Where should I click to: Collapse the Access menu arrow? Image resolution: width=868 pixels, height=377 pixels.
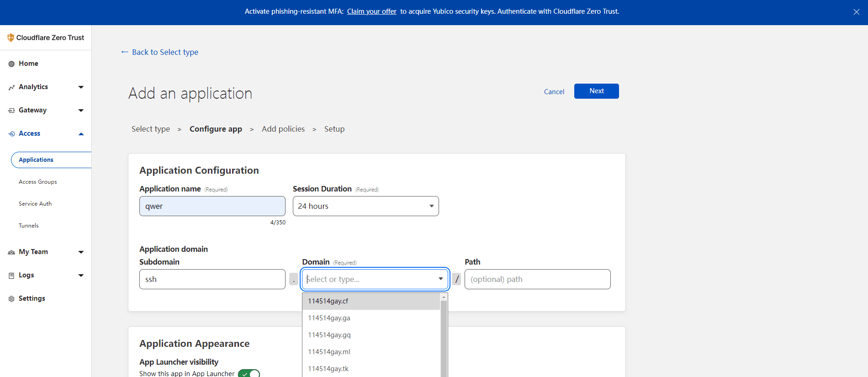(x=81, y=134)
